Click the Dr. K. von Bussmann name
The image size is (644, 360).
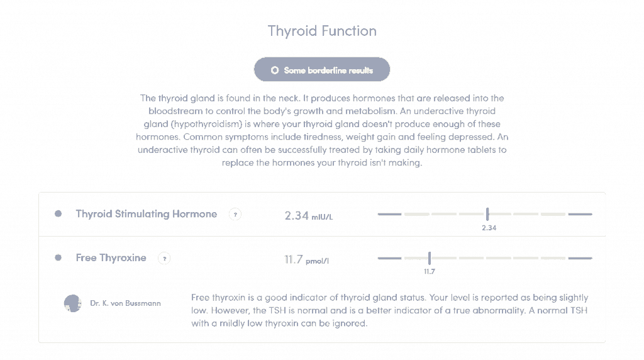click(125, 303)
